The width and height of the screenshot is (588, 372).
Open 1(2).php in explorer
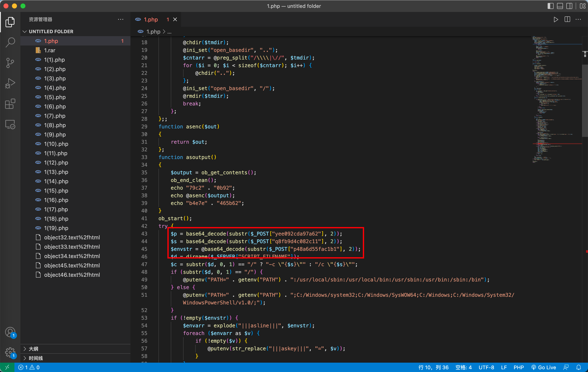[x=75, y=69]
